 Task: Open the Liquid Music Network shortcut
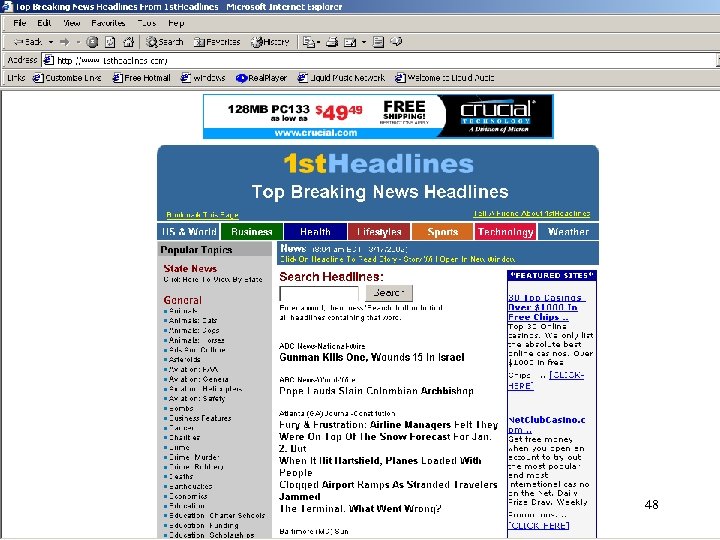point(341,78)
